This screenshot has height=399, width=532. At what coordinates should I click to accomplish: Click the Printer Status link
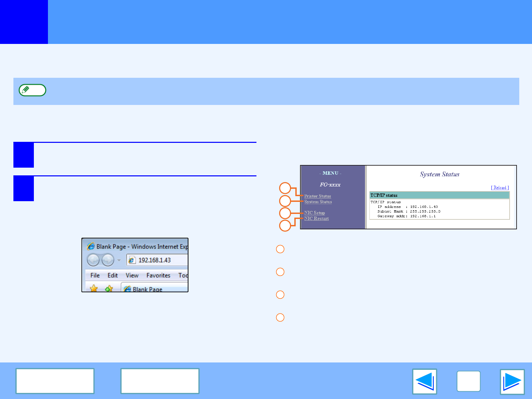click(317, 196)
